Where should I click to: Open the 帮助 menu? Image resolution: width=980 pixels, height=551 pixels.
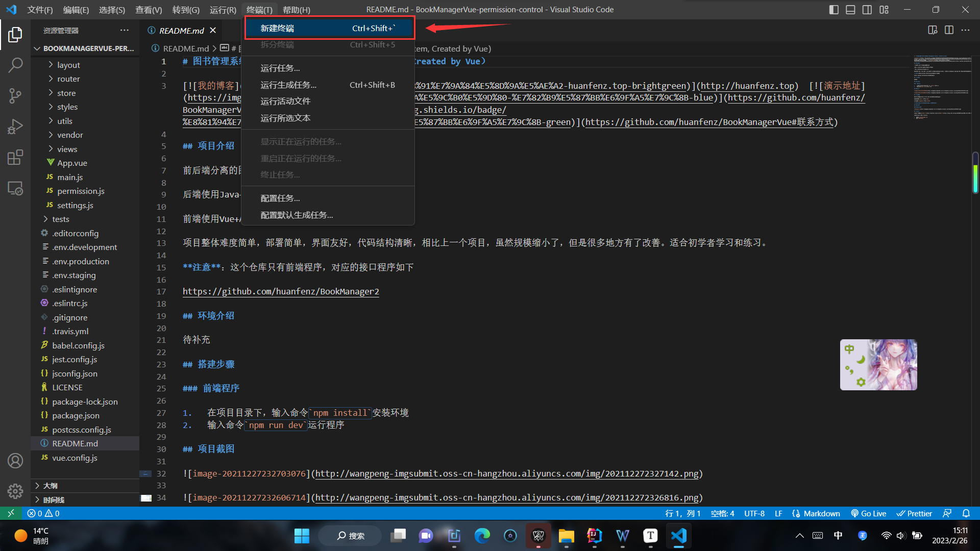coord(295,9)
